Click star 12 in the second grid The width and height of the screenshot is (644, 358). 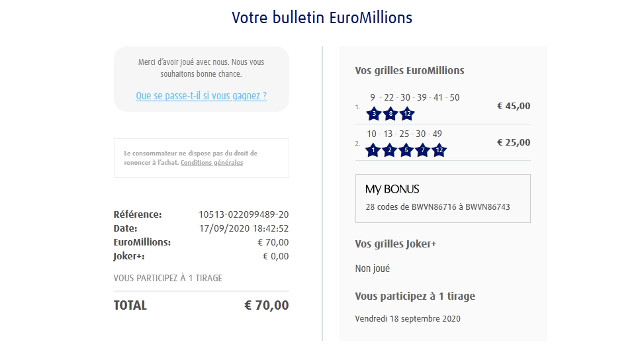tap(439, 150)
